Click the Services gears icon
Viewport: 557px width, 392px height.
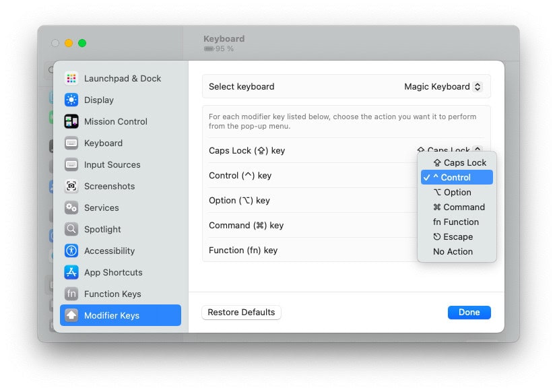coord(71,207)
